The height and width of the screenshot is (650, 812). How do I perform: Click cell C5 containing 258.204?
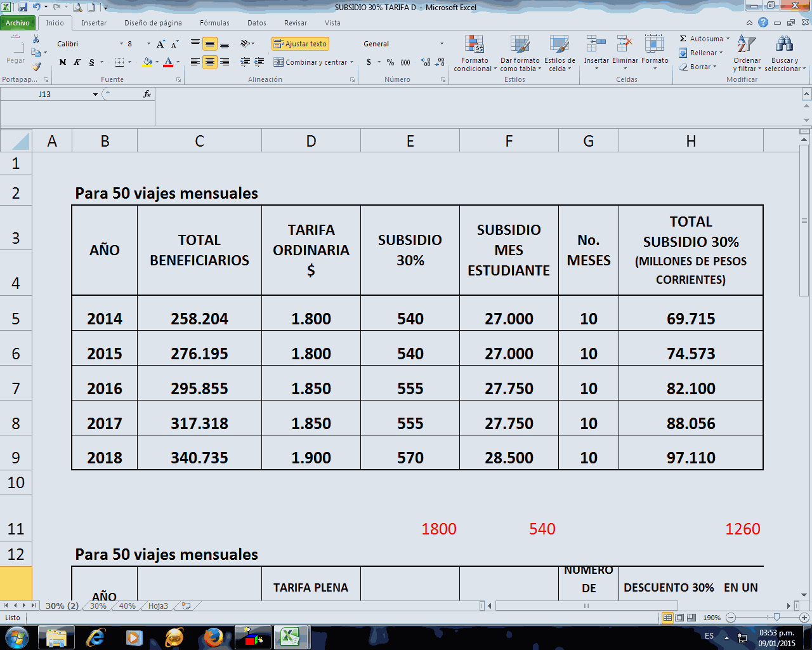click(199, 319)
